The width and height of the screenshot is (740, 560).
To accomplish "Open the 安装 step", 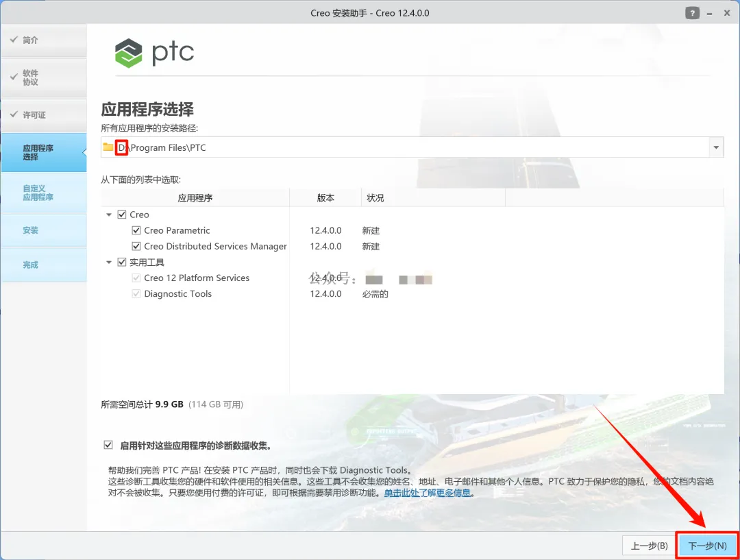I will click(44, 230).
